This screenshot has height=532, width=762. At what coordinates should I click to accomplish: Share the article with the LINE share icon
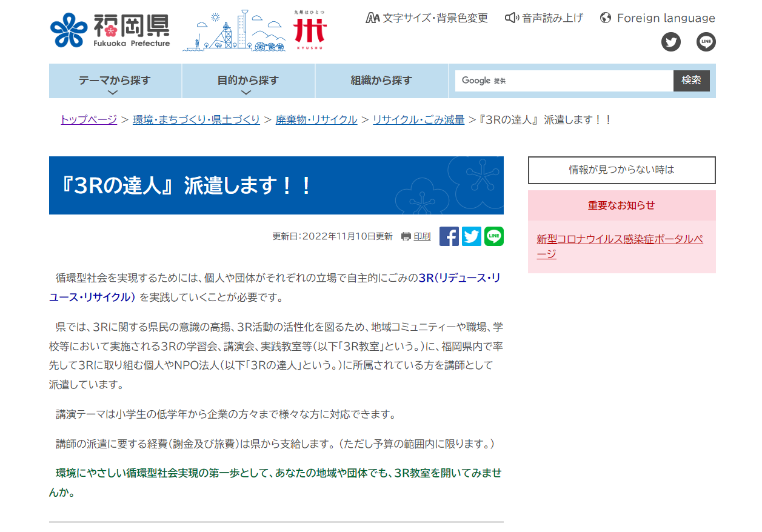[x=493, y=236]
